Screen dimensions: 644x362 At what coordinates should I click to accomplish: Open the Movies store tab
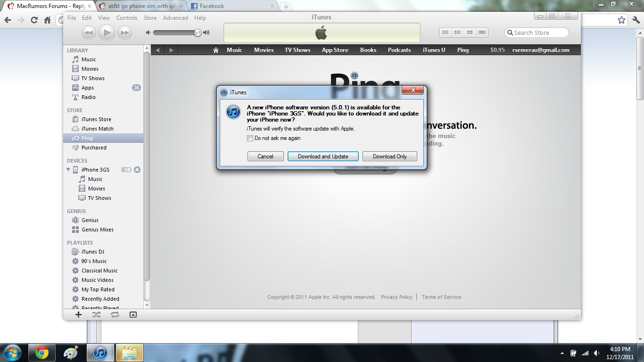[264, 50]
